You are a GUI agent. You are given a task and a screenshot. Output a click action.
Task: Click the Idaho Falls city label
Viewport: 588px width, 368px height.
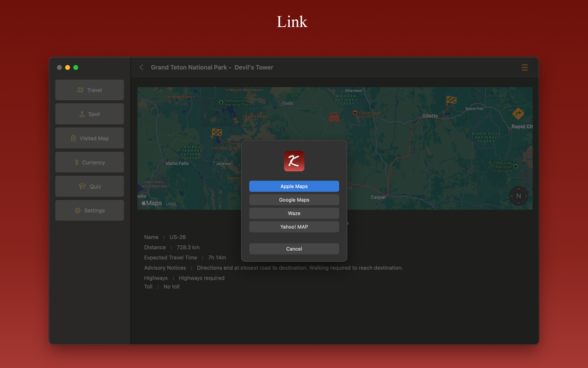[x=177, y=163]
